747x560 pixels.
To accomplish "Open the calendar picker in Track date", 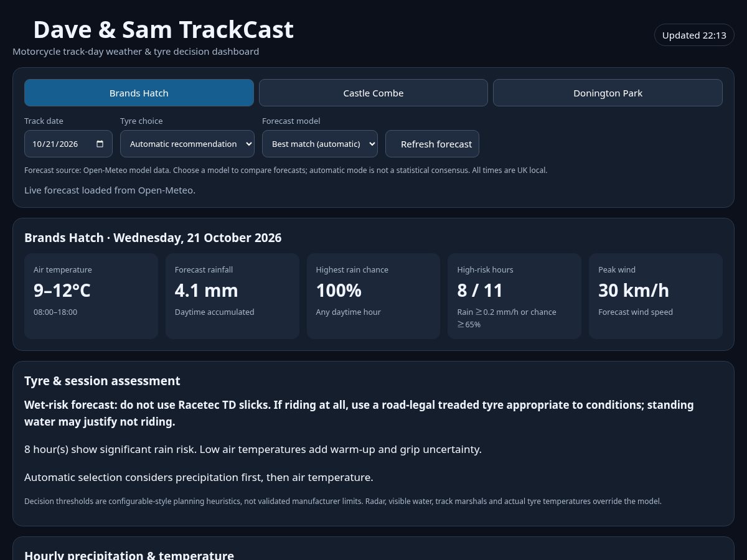I will [x=100, y=144].
